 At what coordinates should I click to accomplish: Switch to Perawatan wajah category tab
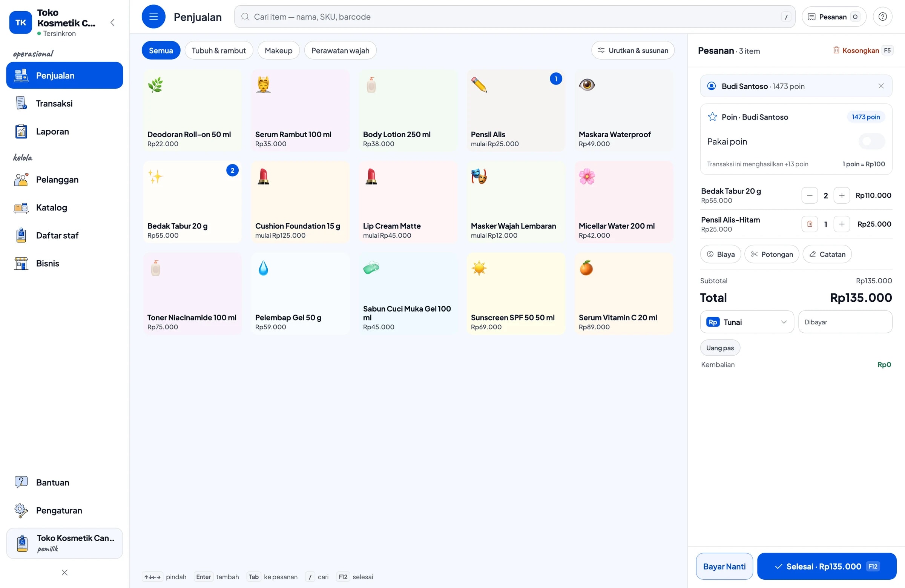340,51
